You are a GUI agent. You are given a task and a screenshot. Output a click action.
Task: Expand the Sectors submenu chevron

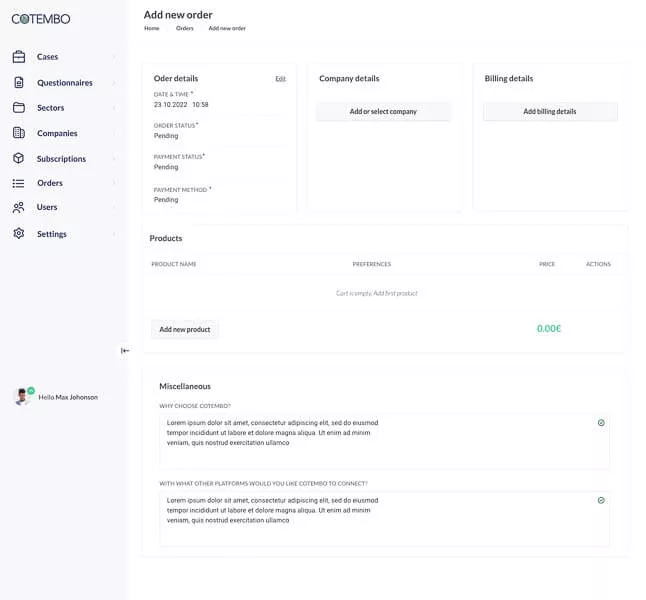point(114,108)
